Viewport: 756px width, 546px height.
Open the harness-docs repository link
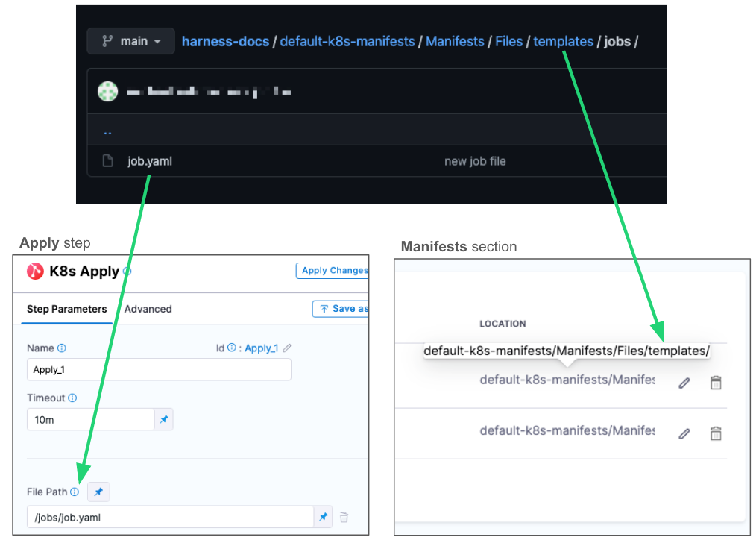pyautogui.click(x=225, y=41)
